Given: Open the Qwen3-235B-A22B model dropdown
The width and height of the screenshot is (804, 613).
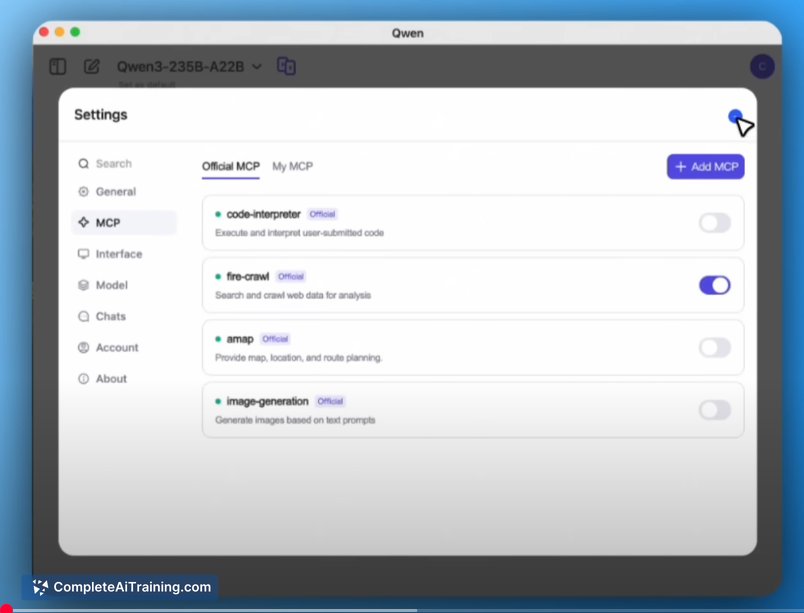Looking at the screenshot, I should (189, 67).
